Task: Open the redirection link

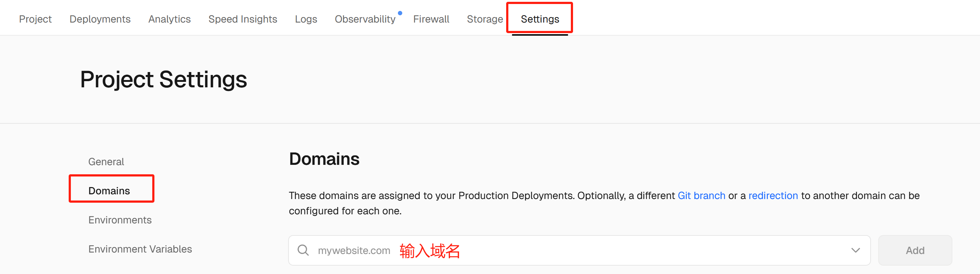Action: [773, 195]
